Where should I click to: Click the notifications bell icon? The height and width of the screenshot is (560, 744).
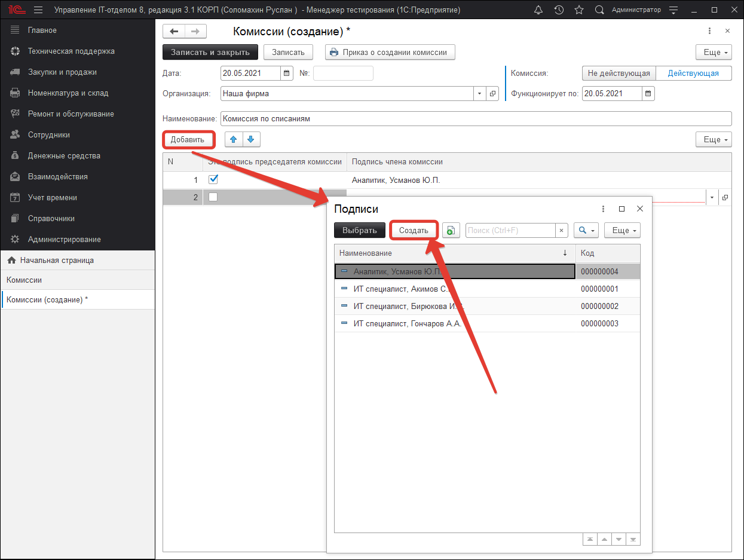click(x=538, y=10)
